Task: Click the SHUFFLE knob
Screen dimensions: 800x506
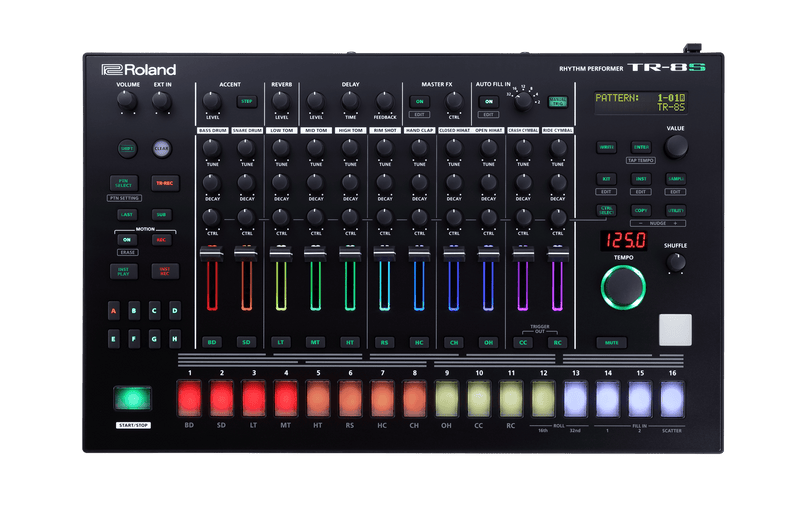Action: (x=676, y=262)
